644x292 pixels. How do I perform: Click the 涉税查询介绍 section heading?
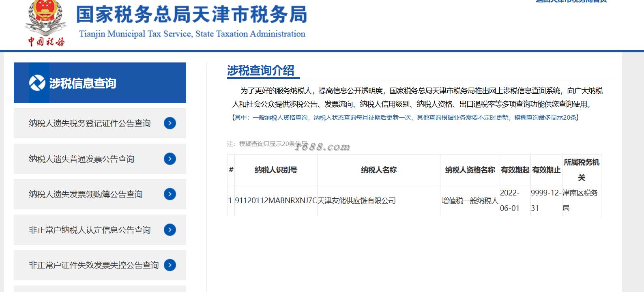click(x=261, y=71)
